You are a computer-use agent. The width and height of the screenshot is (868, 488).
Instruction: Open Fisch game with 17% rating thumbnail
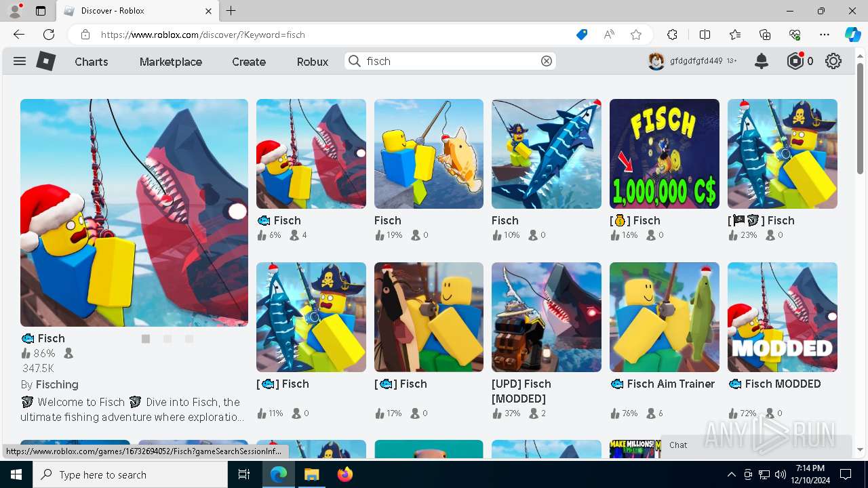pos(429,317)
